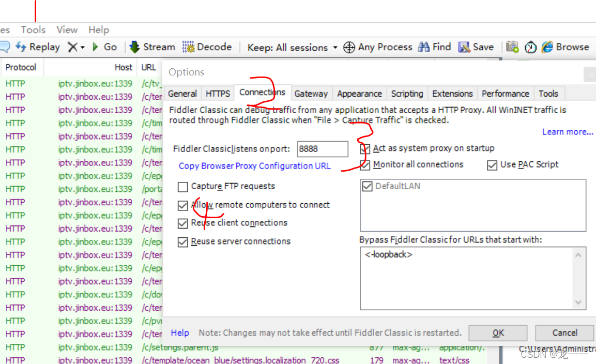
Task: Open the Extensions tab
Action: pyautogui.click(x=452, y=94)
